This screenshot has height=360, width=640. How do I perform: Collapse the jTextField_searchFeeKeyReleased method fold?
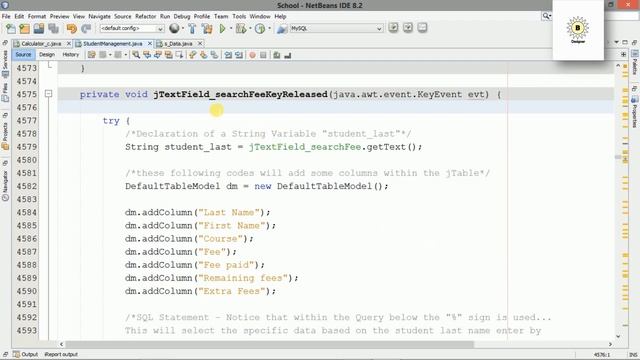point(48,94)
